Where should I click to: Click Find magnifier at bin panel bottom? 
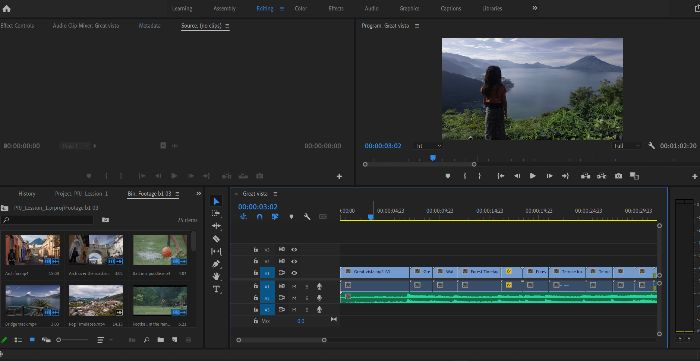coord(146,340)
